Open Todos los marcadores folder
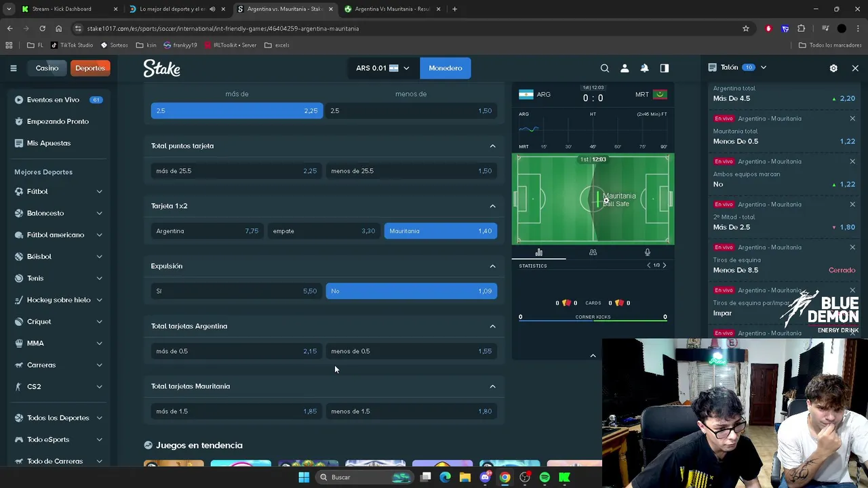 click(x=830, y=45)
